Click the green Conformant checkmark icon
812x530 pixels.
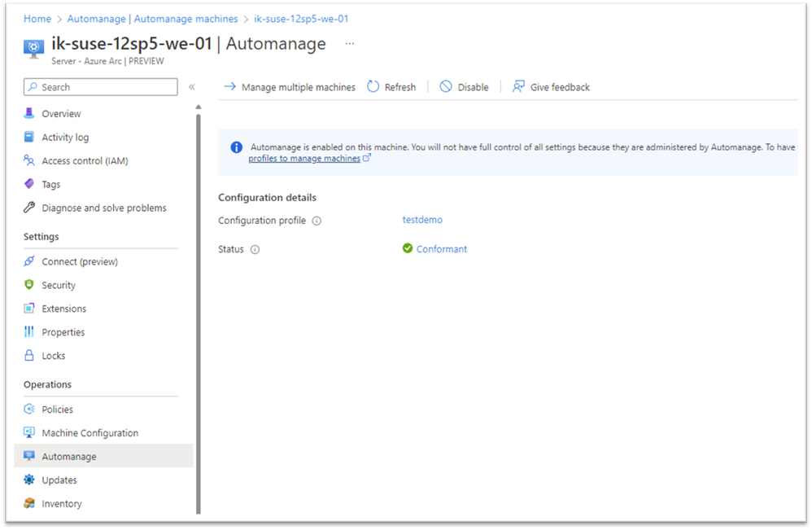click(408, 248)
